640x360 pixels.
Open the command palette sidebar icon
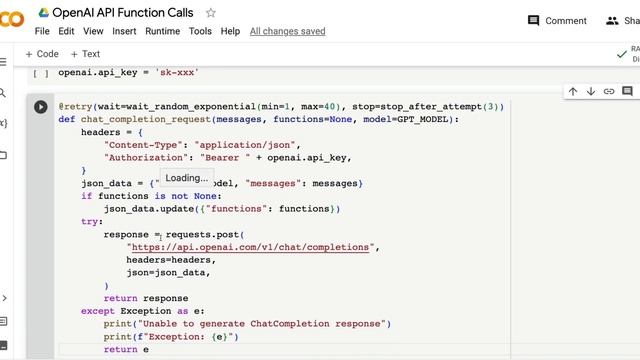click(3, 322)
